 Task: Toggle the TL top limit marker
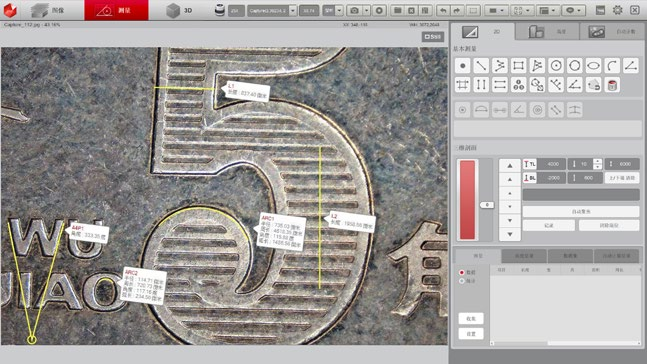coord(530,164)
